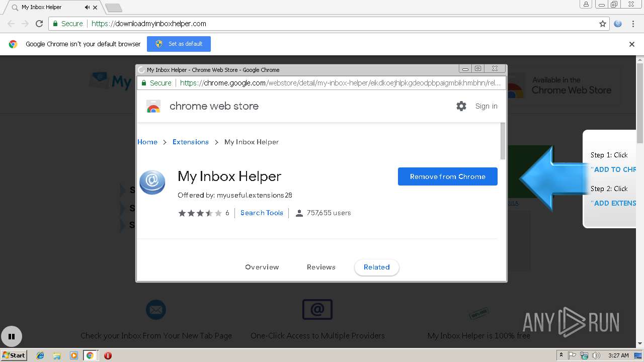Click the red antivirus icon in taskbar

[x=108, y=355]
